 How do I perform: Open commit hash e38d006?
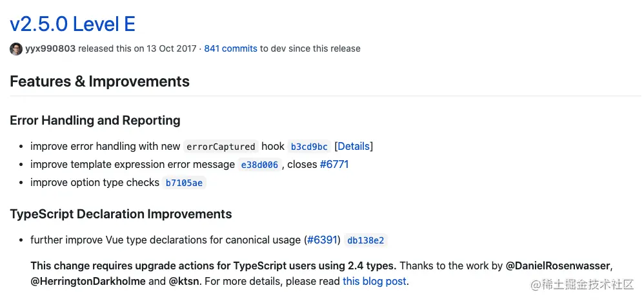pos(259,165)
